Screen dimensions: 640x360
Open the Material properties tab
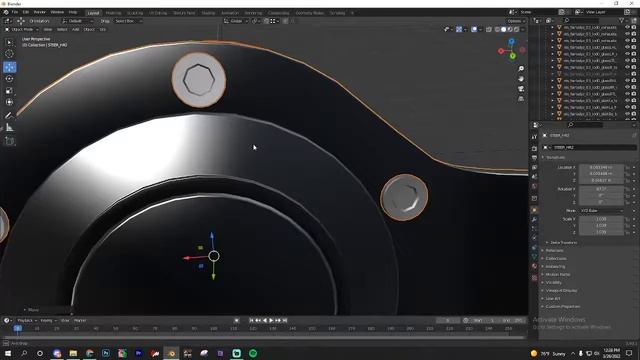point(534,266)
